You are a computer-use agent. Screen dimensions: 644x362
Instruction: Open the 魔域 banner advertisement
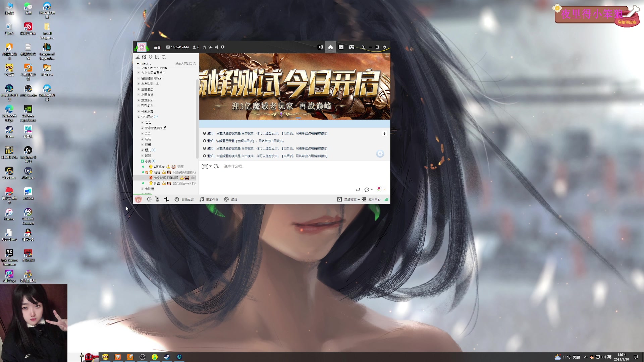pyautogui.click(x=294, y=86)
